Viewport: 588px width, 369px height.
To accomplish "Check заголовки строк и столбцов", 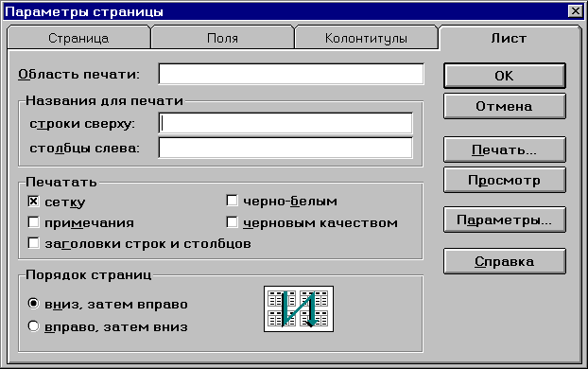I will click(x=33, y=243).
